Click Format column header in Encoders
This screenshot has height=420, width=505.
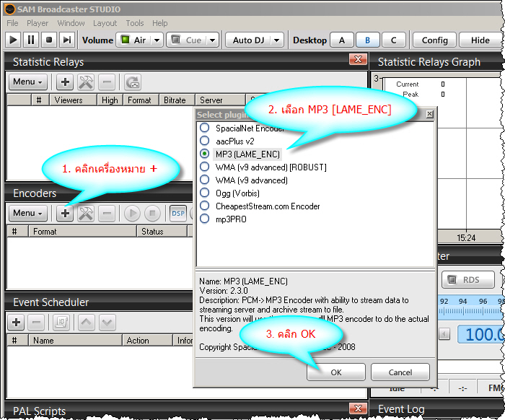[x=82, y=231]
